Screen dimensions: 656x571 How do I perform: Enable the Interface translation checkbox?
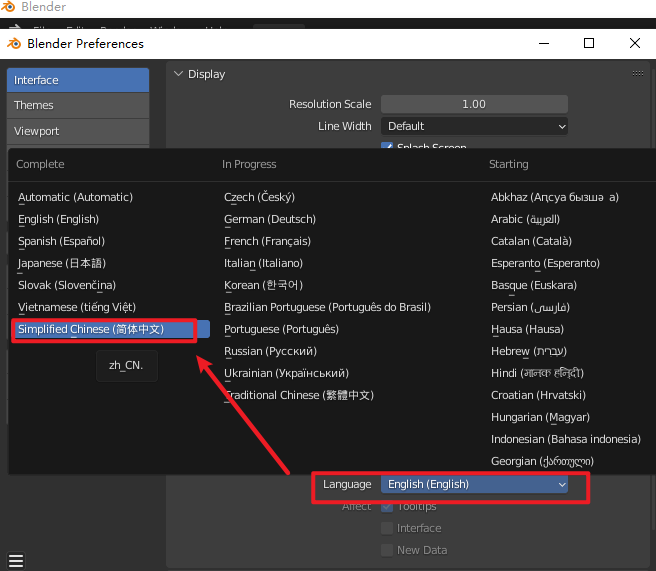tap(387, 528)
